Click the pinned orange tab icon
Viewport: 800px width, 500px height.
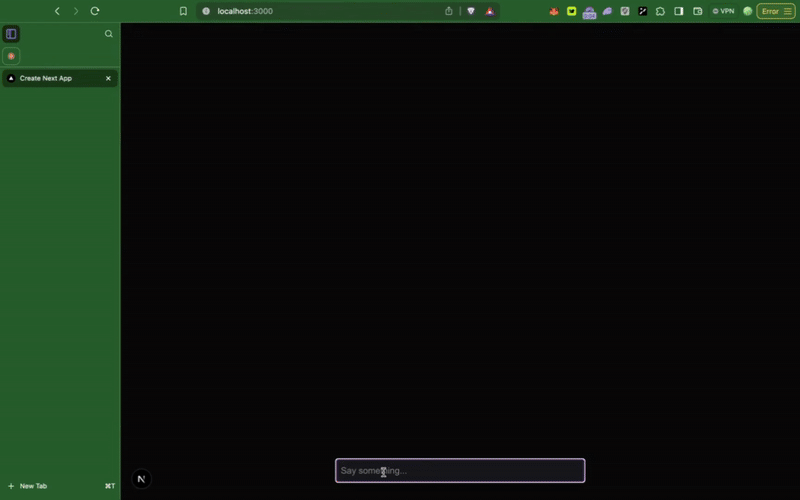(x=11, y=56)
